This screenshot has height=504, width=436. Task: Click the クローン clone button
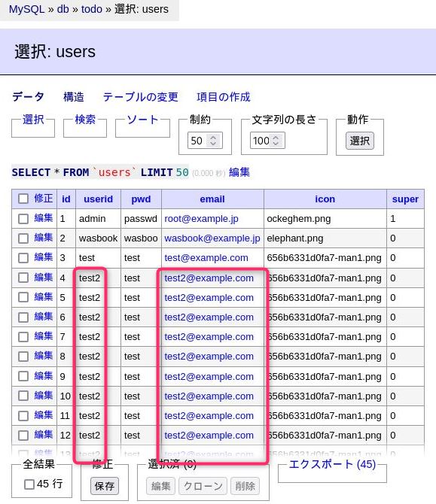click(x=203, y=486)
